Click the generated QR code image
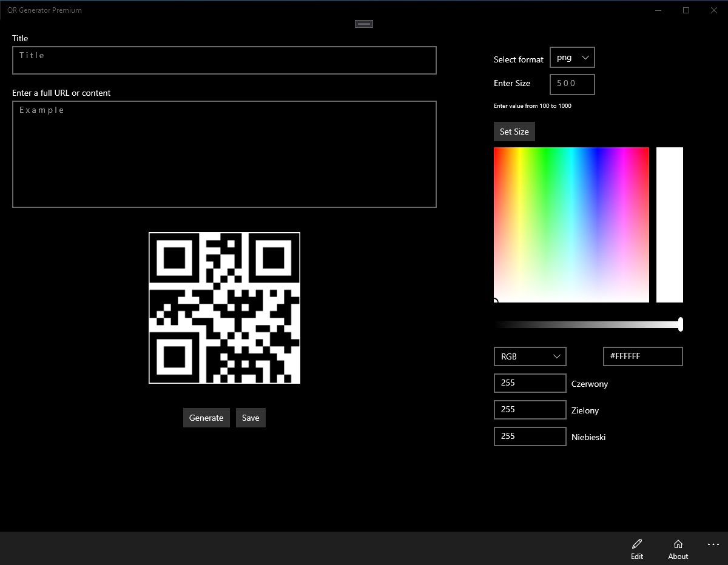 224,308
